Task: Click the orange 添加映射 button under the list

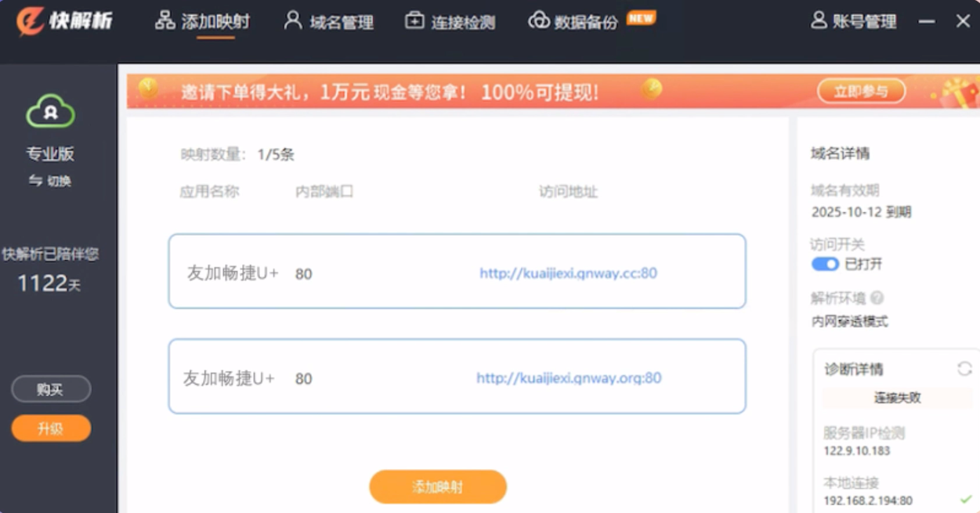Action: [x=438, y=487]
